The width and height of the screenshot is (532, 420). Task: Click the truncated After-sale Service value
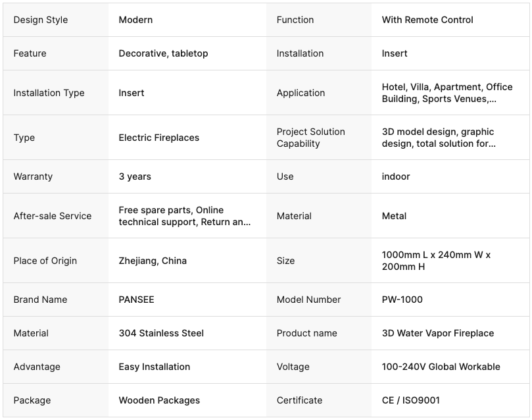pos(184,216)
